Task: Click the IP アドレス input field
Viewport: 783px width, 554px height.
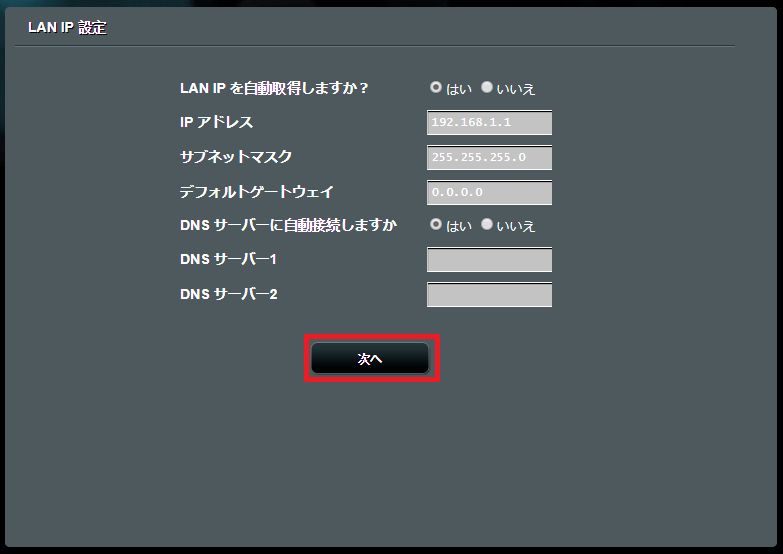Action: point(489,122)
